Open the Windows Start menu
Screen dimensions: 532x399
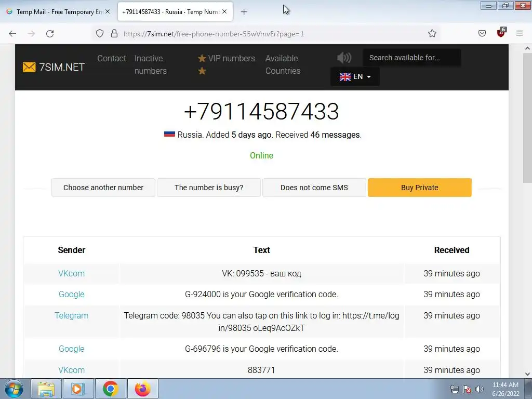pyautogui.click(x=14, y=389)
